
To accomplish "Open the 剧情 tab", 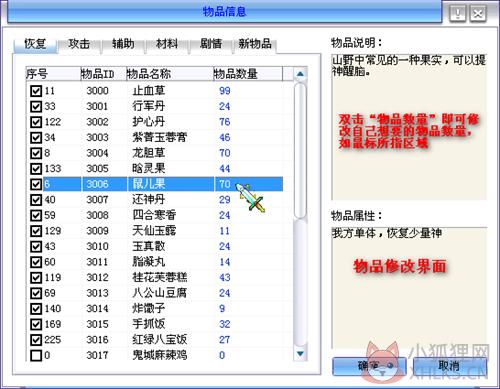I will 211,44.
